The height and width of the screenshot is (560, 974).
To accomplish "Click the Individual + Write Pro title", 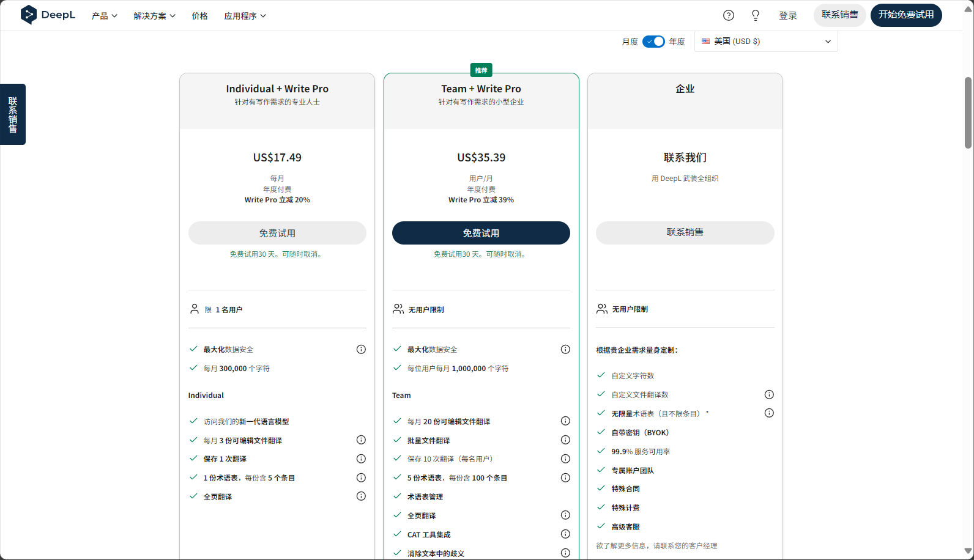I will [x=277, y=89].
